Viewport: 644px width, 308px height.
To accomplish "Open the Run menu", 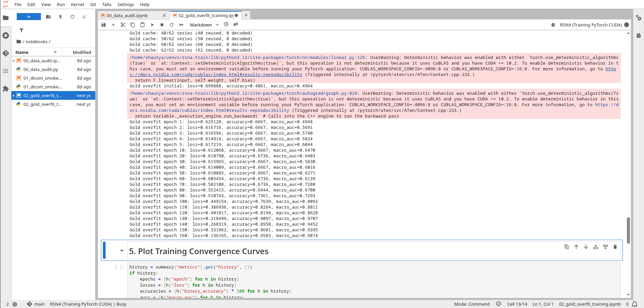I will pyautogui.click(x=61, y=4).
